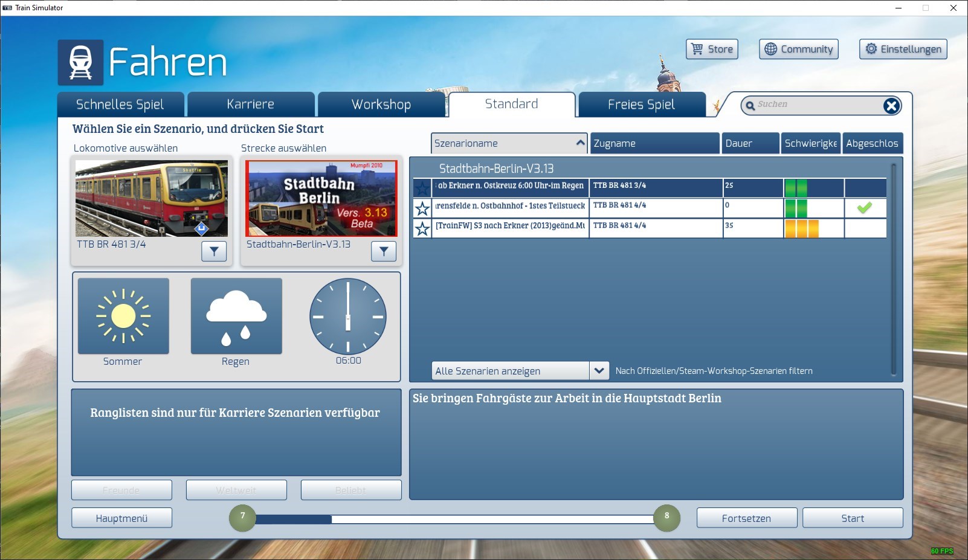This screenshot has height=560, width=968.
Task: Open the Workshop tab
Action: 381,105
